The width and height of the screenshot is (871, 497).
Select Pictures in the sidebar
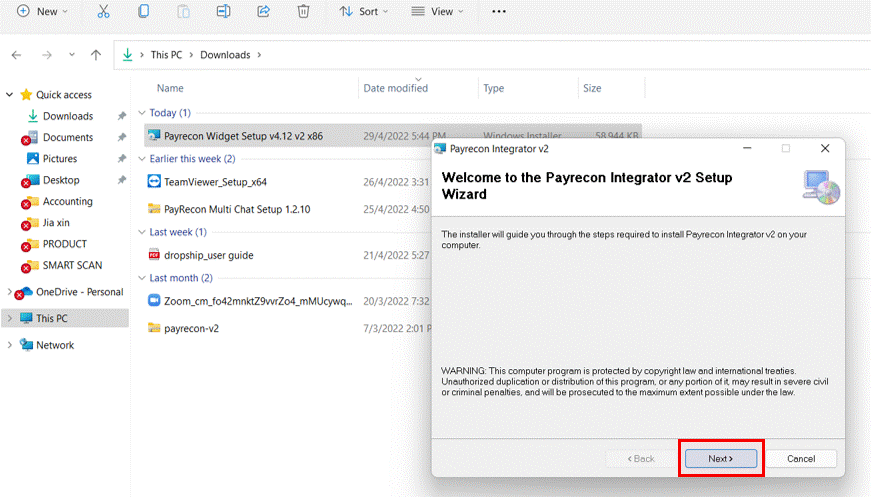coord(60,159)
